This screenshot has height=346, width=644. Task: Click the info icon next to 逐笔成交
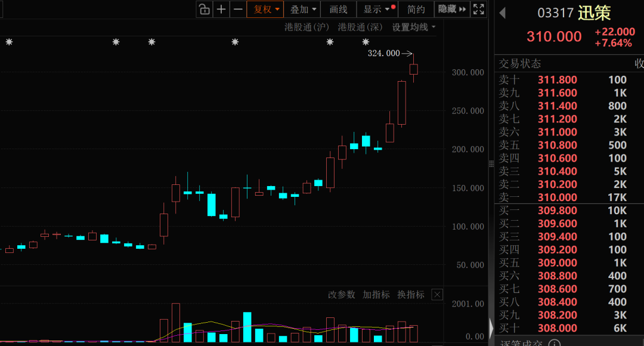click(555, 343)
